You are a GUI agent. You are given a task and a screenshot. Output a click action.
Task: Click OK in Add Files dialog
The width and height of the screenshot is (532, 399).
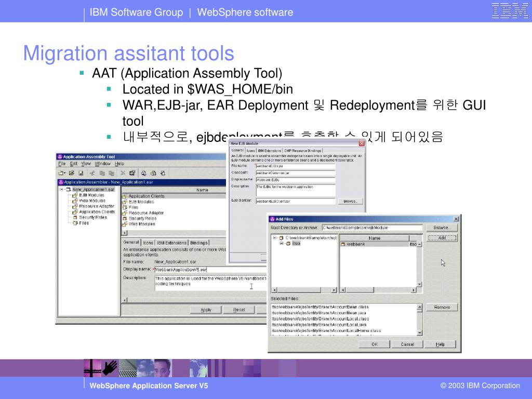coord(374,344)
